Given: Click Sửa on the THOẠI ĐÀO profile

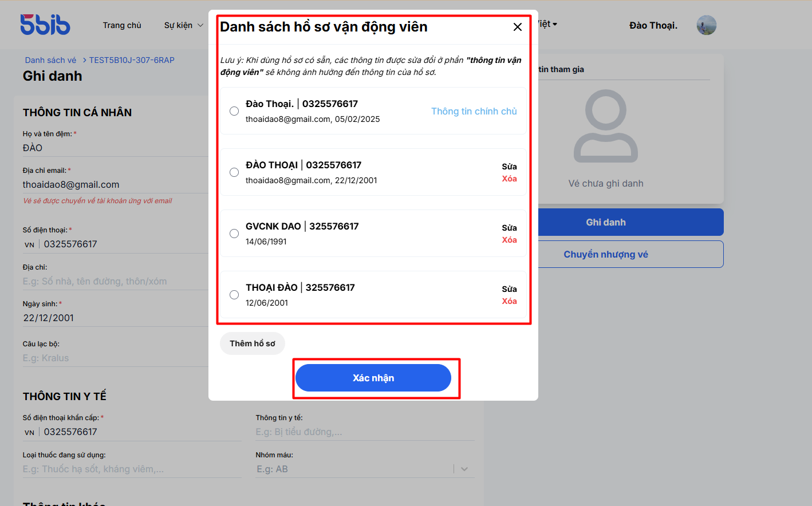Looking at the screenshot, I should 510,289.
